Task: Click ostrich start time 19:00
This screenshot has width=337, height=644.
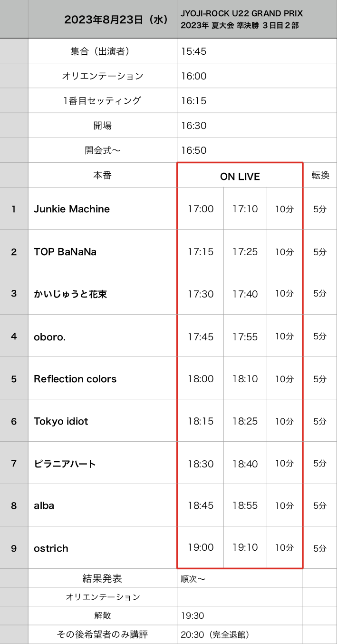Action: [201, 547]
